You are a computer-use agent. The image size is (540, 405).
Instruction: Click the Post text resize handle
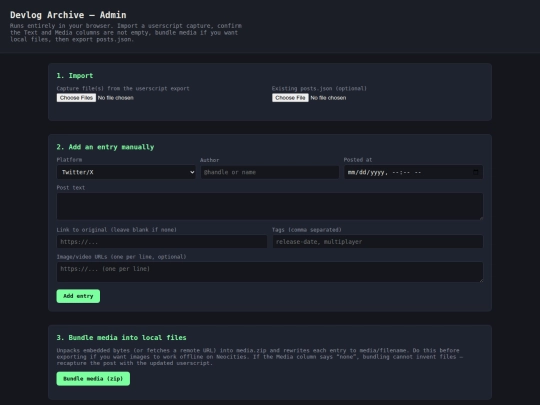point(481,218)
